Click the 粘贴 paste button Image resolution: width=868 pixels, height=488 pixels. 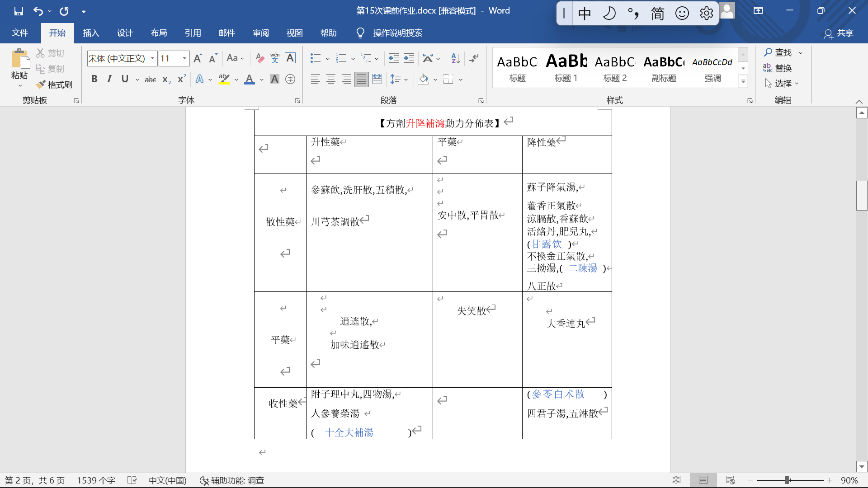(19, 67)
